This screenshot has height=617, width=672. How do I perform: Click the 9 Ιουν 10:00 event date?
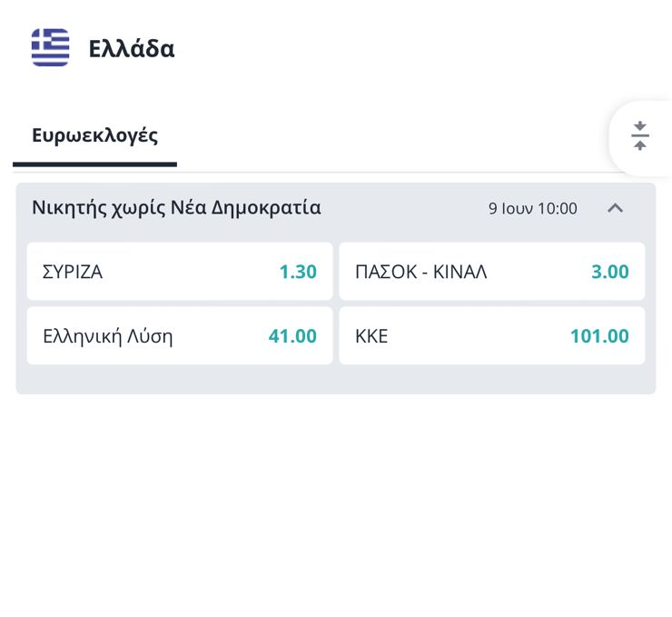coord(532,208)
